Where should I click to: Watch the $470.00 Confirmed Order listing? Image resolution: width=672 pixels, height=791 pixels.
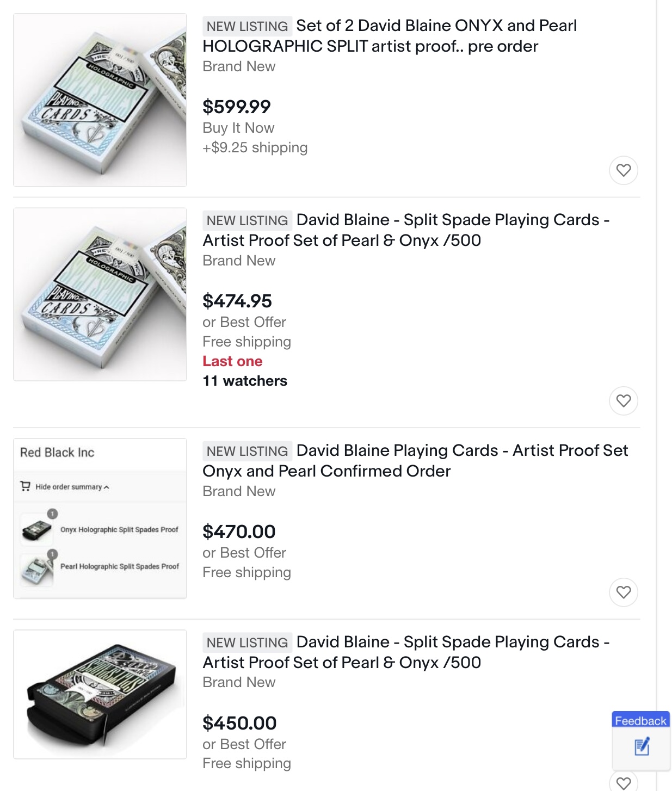tap(623, 592)
